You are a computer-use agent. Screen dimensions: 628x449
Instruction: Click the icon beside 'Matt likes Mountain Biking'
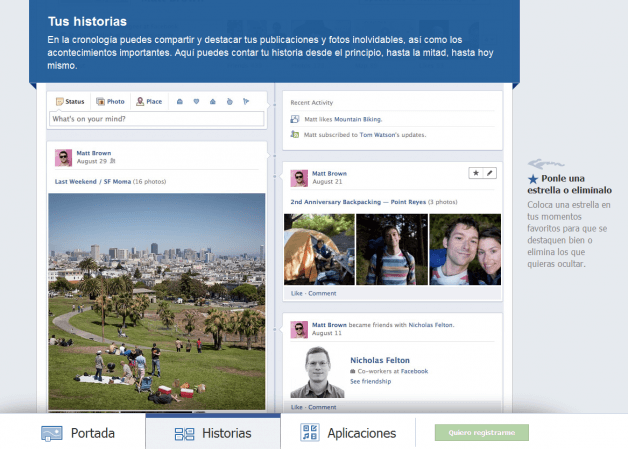(295, 119)
